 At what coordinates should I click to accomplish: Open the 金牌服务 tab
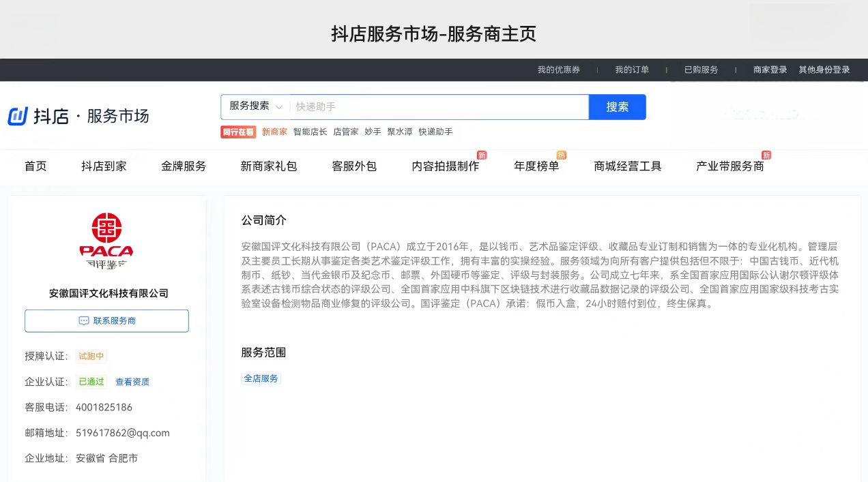coord(184,166)
